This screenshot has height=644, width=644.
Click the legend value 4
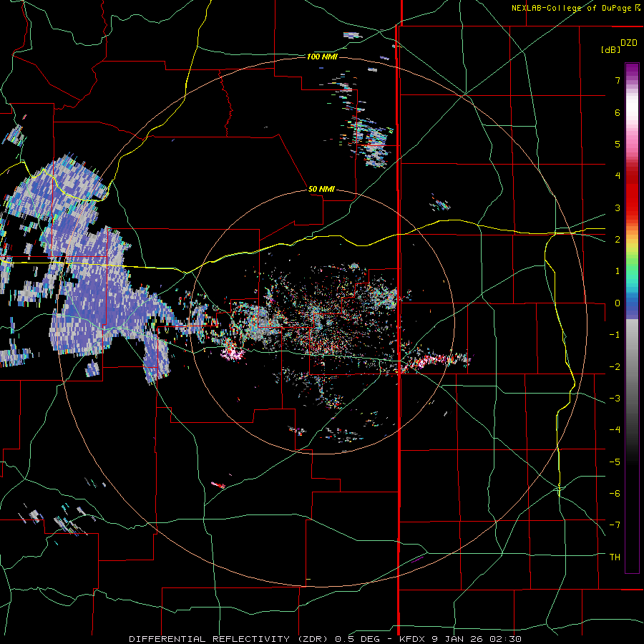[x=618, y=176]
